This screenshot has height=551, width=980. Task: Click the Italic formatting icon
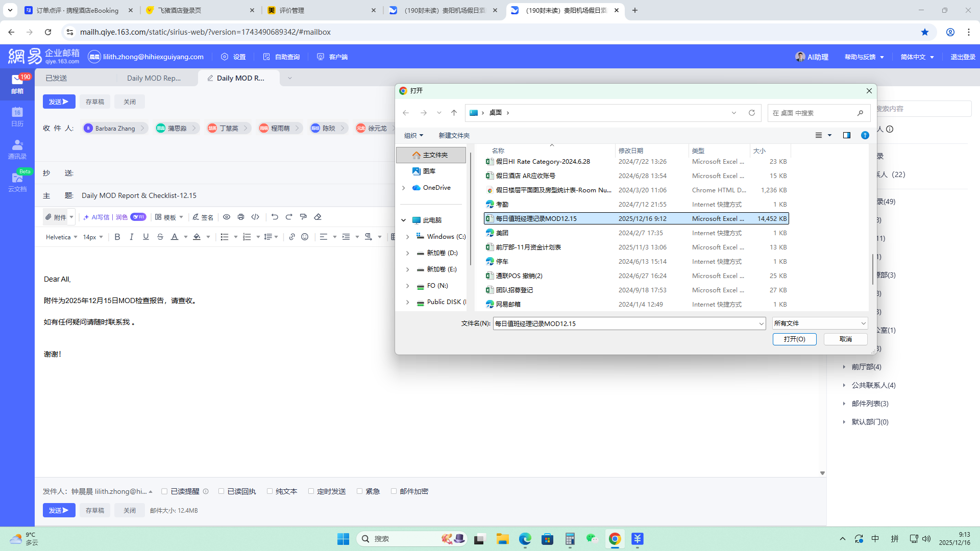tap(132, 237)
